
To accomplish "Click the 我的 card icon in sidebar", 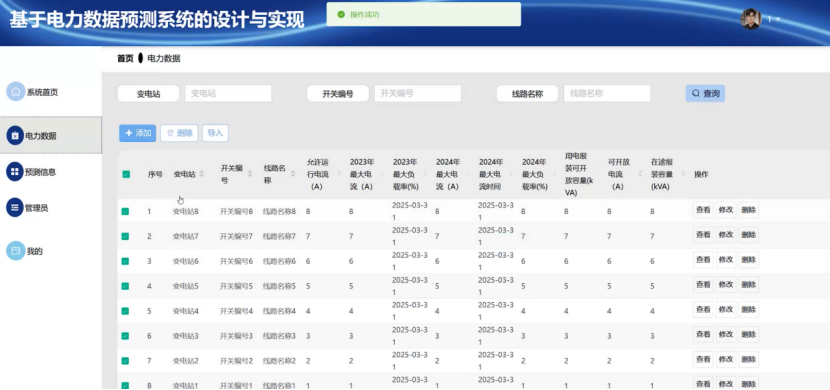I will pos(15,250).
